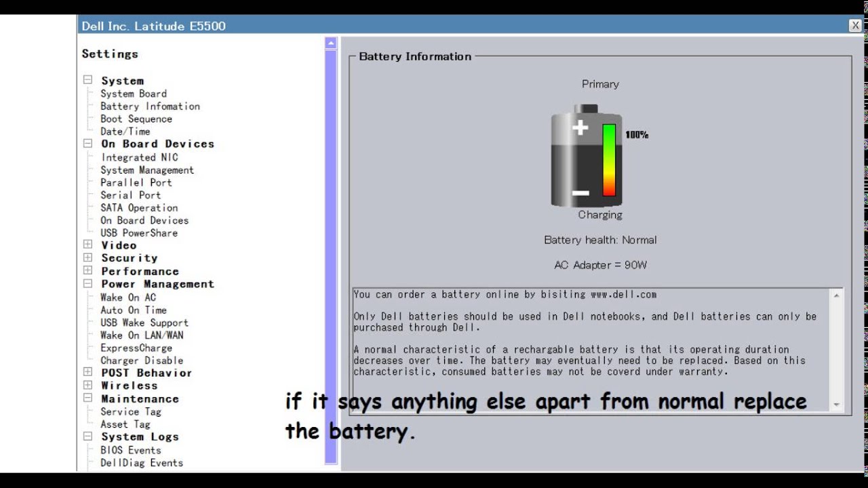This screenshot has height=488, width=868.
Task: Click the 100% battery percentage label
Action: pos(637,135)
